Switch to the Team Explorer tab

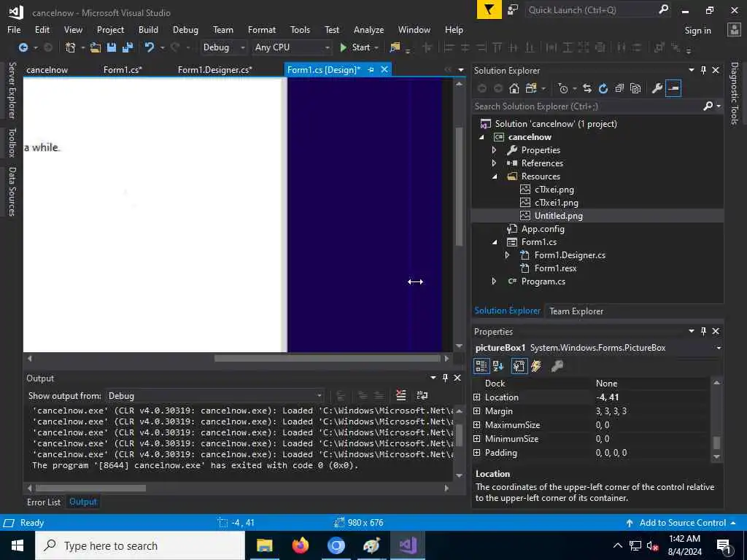click(x=576, y=311)
